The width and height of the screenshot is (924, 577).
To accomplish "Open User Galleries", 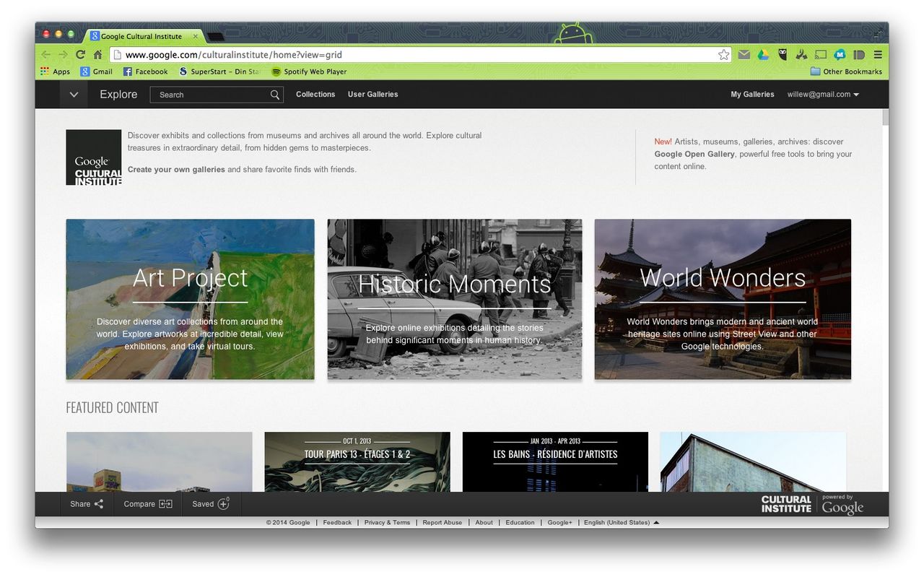I will [x=372, y=95].
